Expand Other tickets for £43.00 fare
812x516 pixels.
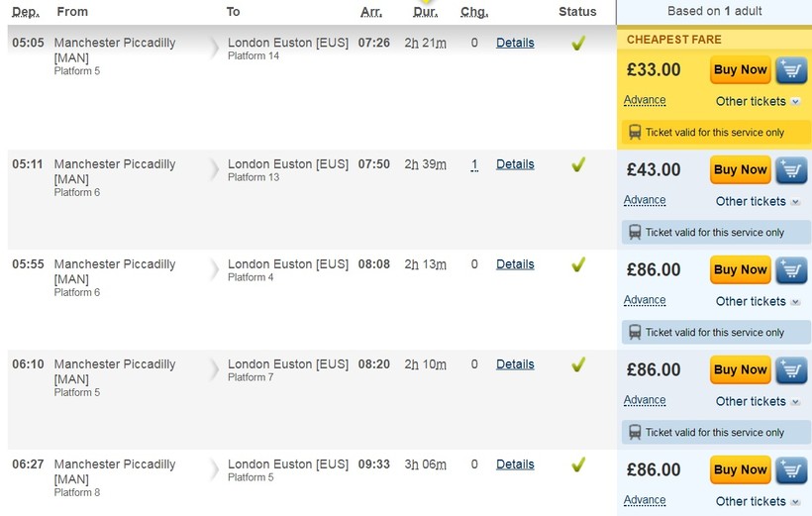(x=758, y=201)
